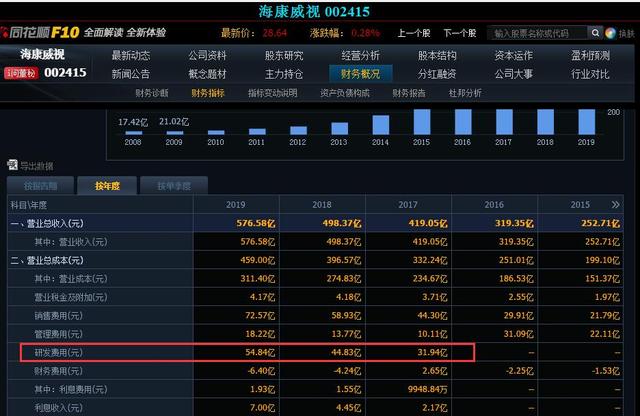Select the highlighted 财务概况 menu item

pos(360,74)
